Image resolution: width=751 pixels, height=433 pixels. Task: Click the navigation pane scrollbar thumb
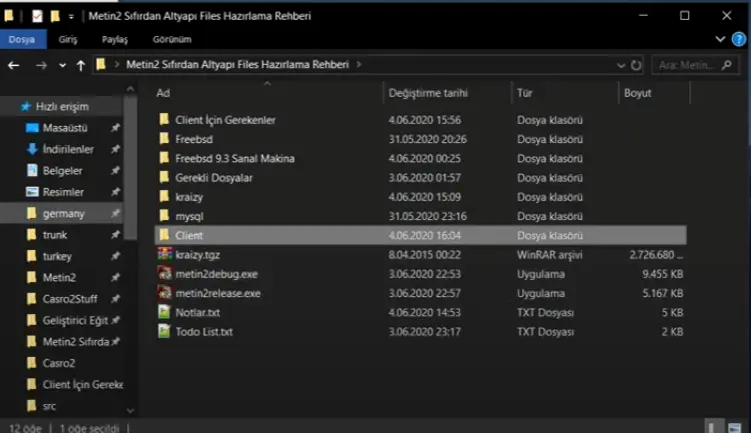coord(130,168)
